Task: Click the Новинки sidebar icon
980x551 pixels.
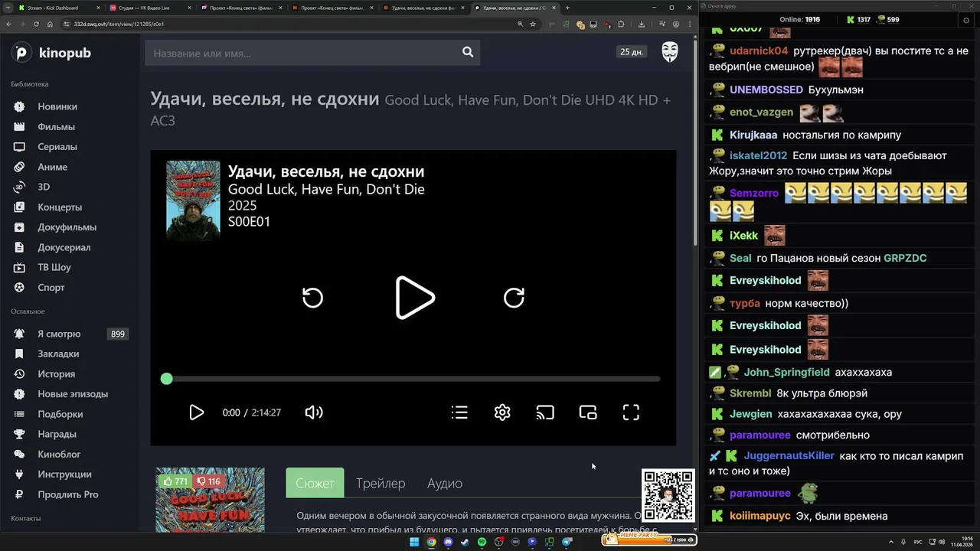Action: (x=20, y=106)
